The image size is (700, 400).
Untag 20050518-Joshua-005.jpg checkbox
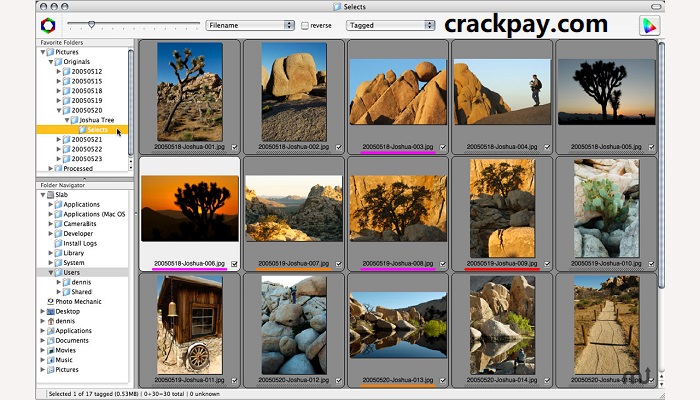[651, 147]
